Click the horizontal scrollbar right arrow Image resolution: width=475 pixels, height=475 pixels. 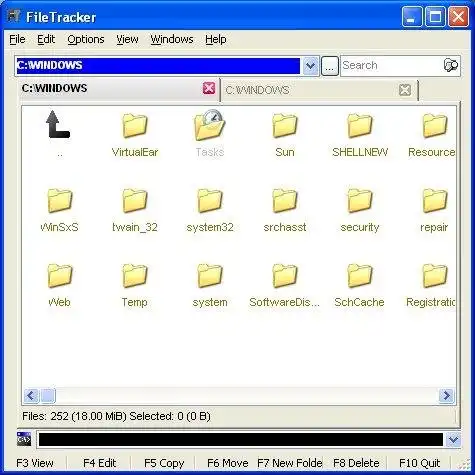coord(446,396)
